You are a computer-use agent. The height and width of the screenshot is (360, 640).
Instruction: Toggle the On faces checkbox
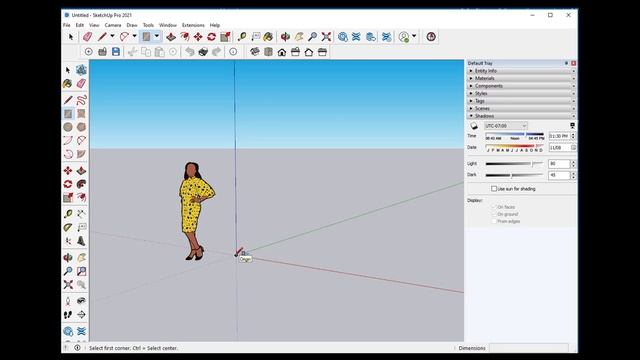(x=494, y=207)
